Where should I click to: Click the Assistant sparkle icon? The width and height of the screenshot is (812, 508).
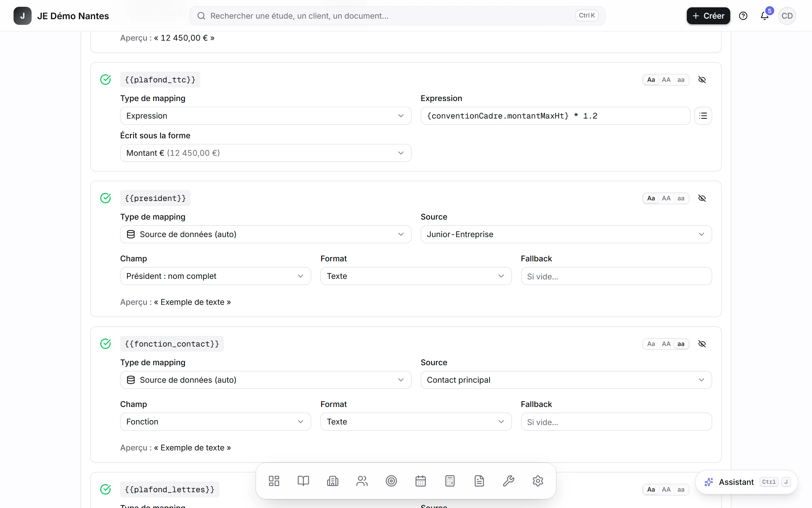click(x=709, y=482)
